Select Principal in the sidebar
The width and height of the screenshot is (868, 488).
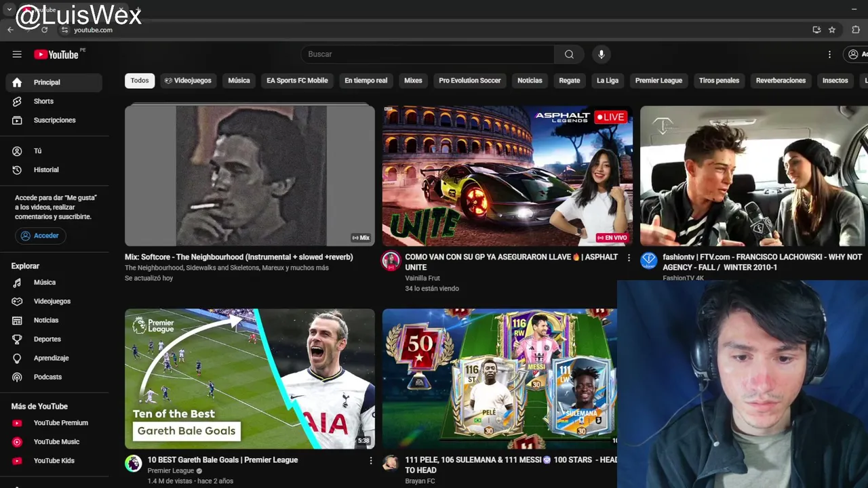click(54, 82)
